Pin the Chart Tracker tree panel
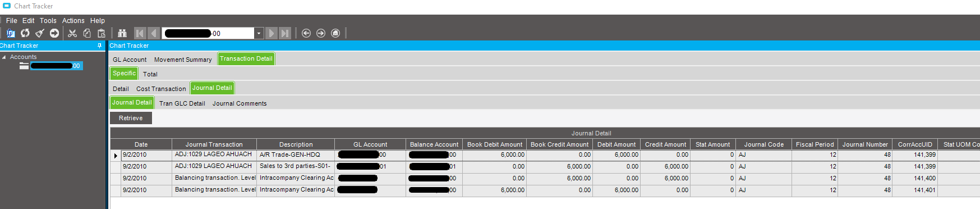This screenshot has width=980, height=209. [x=100, y=46]
